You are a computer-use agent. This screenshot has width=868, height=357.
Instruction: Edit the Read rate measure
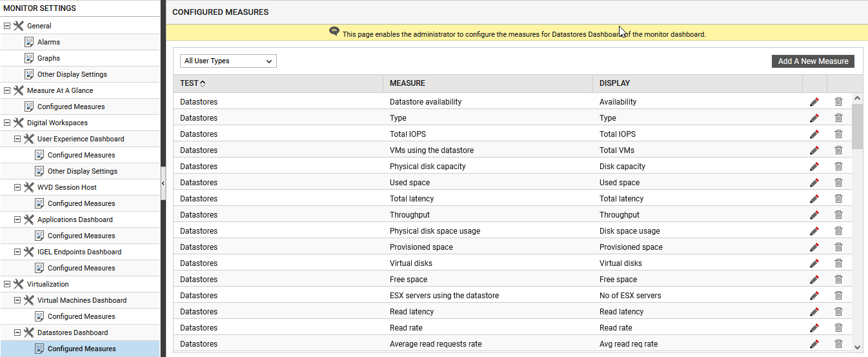[814, 328]
